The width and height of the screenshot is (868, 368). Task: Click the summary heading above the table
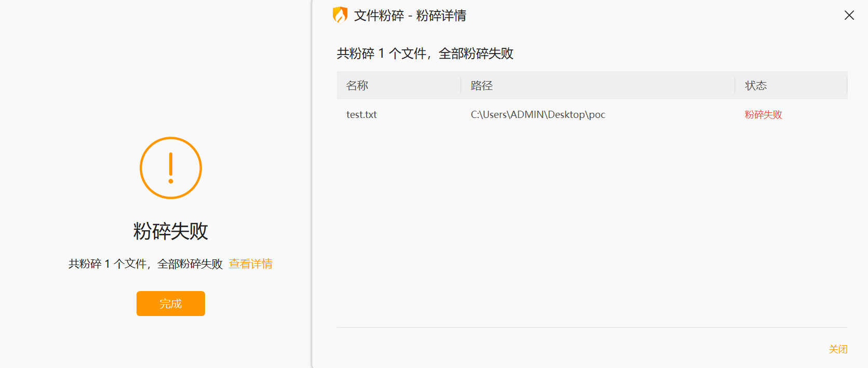point(425,54)
